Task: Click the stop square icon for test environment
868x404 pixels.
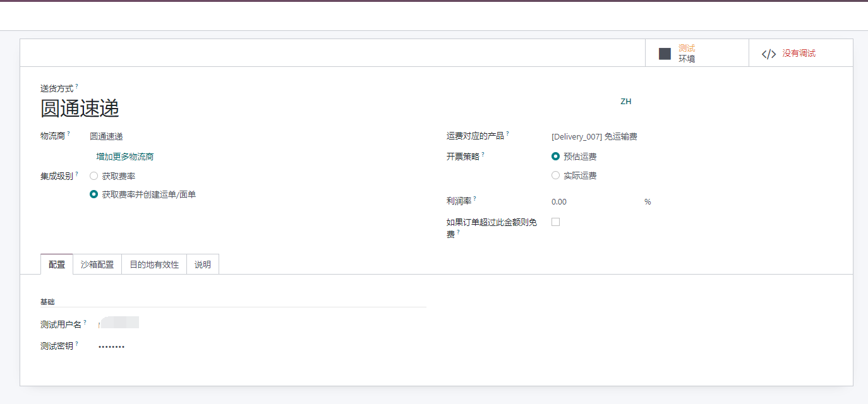Action: pyautogui.click(x=665, y=54)
